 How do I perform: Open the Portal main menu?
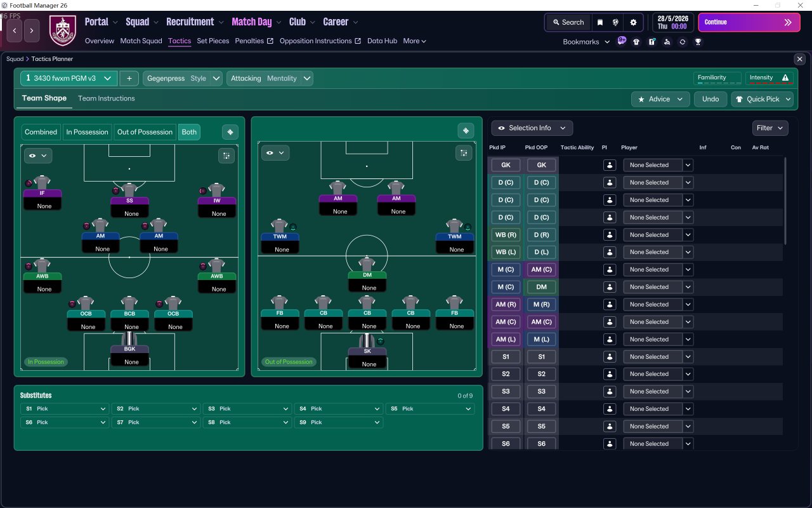101,22
